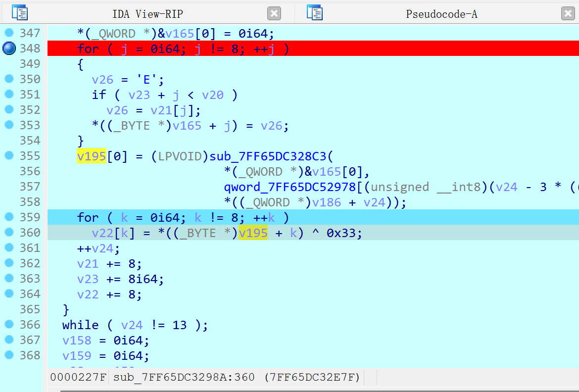Close the Pseudocode-A tab
Screen dimensions: 579x392
(x=568, y=13)
